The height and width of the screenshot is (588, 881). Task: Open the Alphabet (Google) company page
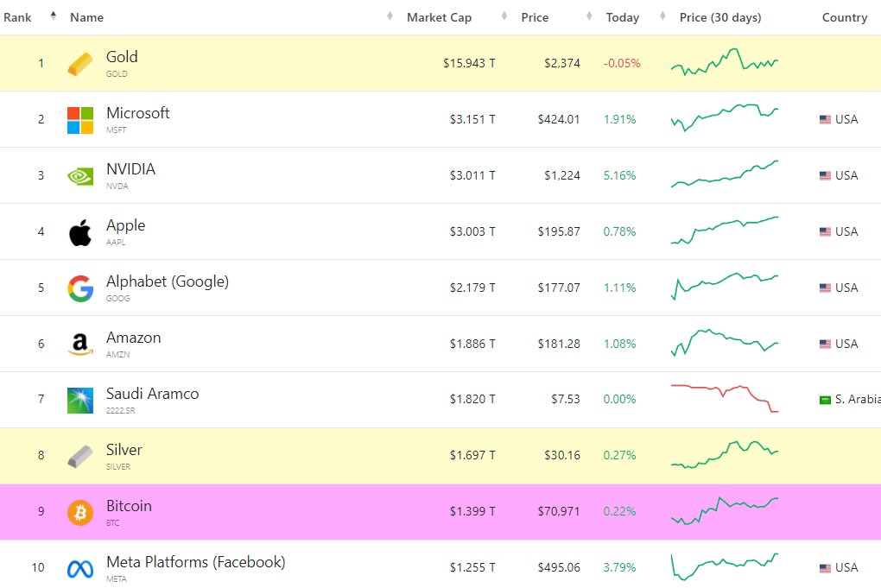coord(168,281)
